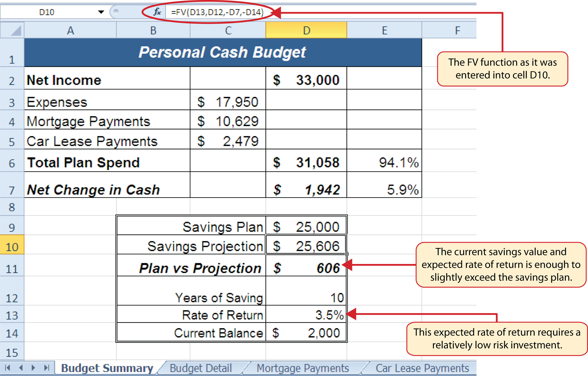This screenshot has height=376, width=588.
Task: Select the Current Balance label cell
Action: (191, 332)
